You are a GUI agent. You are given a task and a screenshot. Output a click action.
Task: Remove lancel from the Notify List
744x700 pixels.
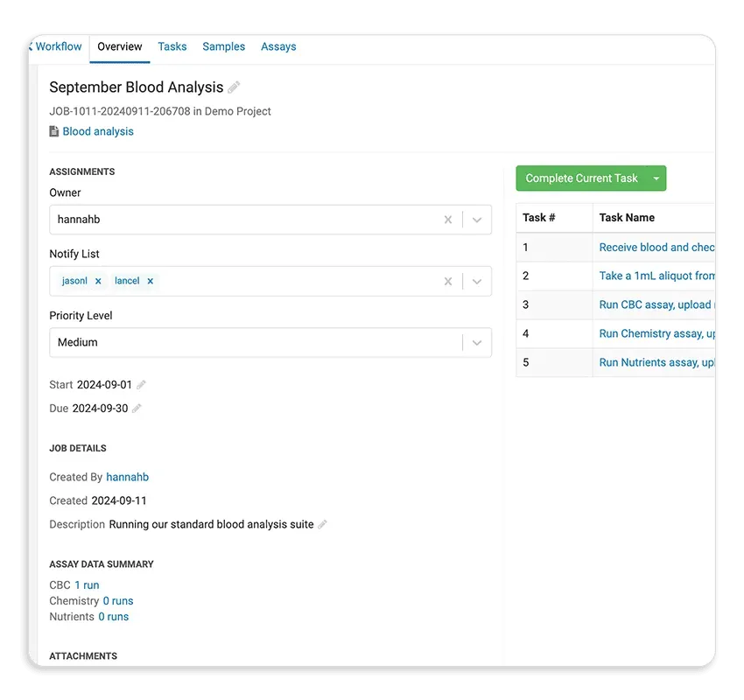(151, 281)
